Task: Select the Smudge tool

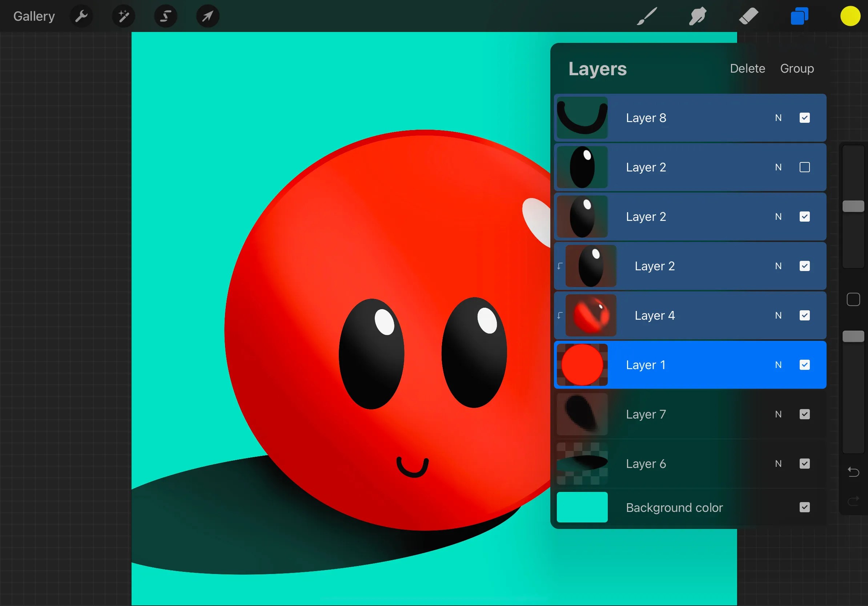Action: 697,16
